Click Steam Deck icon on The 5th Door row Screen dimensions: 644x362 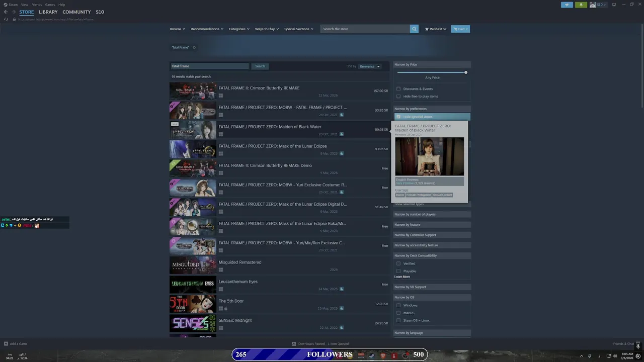[x=341, y=308]
